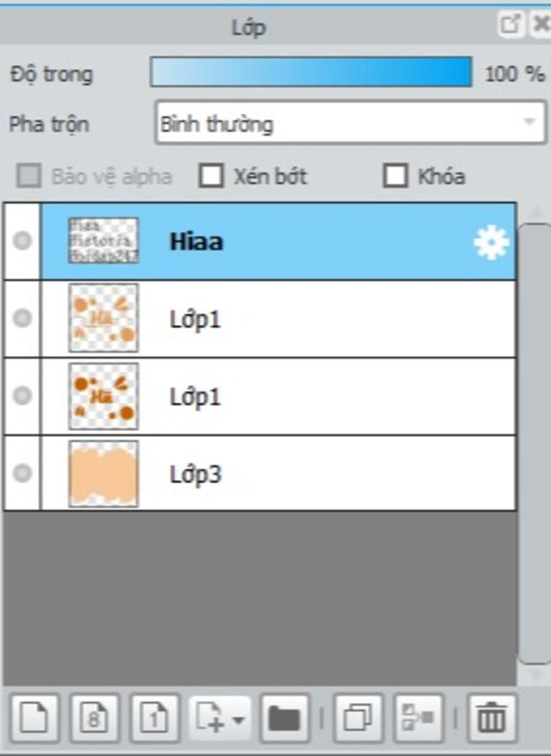
Task: Add a new 1-bit layer
Action: point(154,718)
